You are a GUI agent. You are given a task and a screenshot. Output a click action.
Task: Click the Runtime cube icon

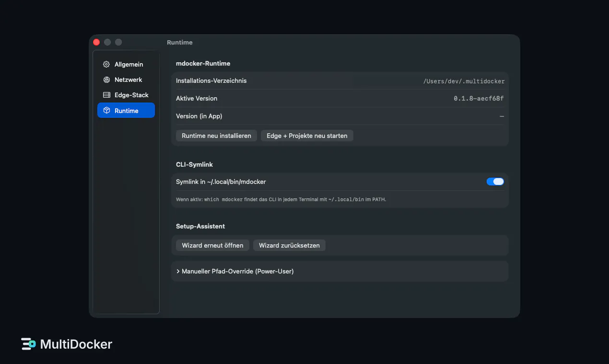tap(106, 110)
